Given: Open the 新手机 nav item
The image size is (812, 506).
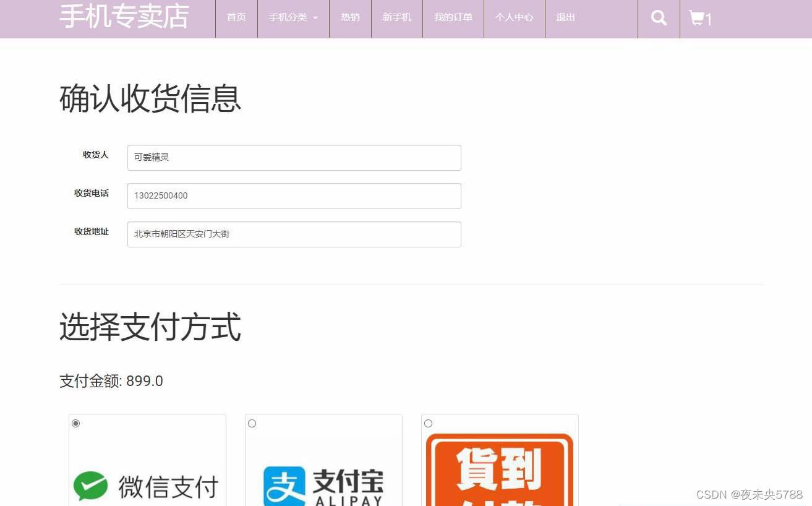Looking at the screenshot, I should pos(397,17).
